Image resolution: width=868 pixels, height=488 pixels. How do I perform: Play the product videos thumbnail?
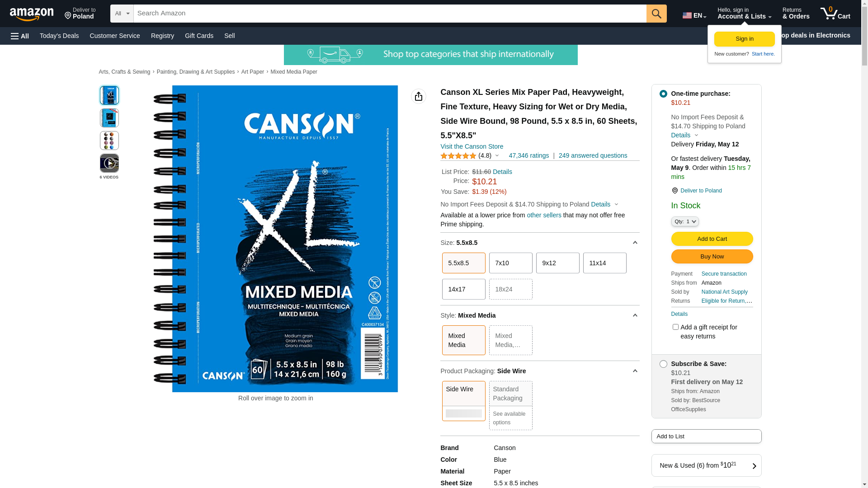coord(109,163)
